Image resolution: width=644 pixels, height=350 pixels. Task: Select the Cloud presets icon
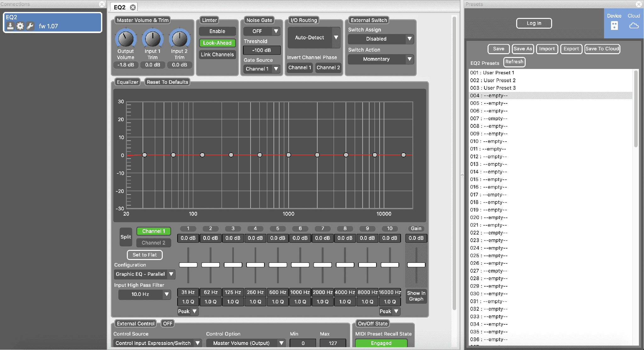point(634,25)
